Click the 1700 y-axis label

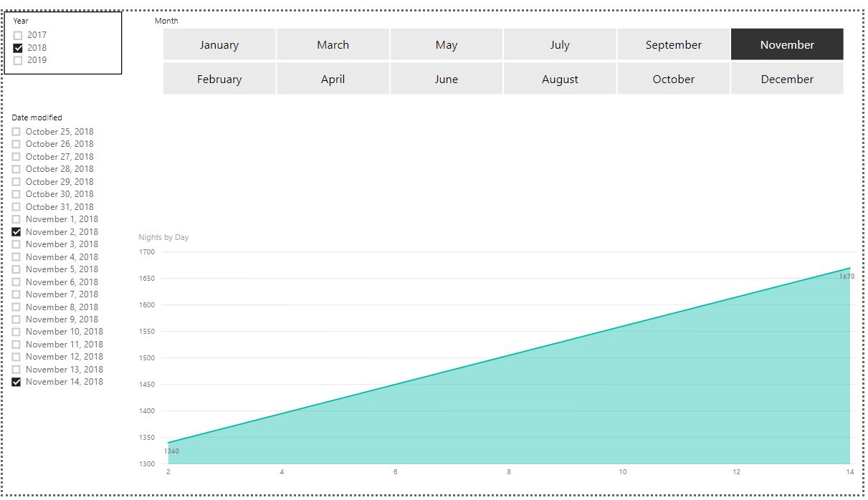(x=147, y=252)
